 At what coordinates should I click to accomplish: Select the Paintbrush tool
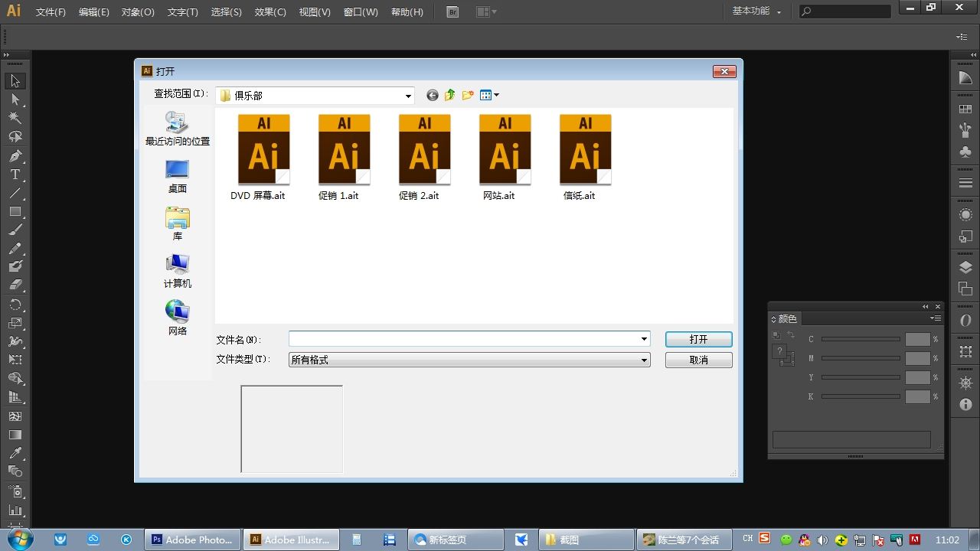coord(15,230)
